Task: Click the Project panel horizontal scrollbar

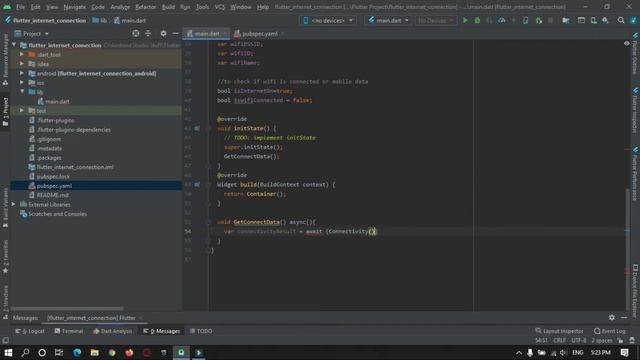Action: point(67,309)
